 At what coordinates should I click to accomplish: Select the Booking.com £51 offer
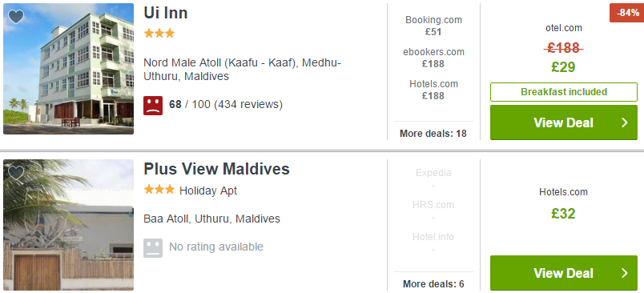(x=433, y=26)
